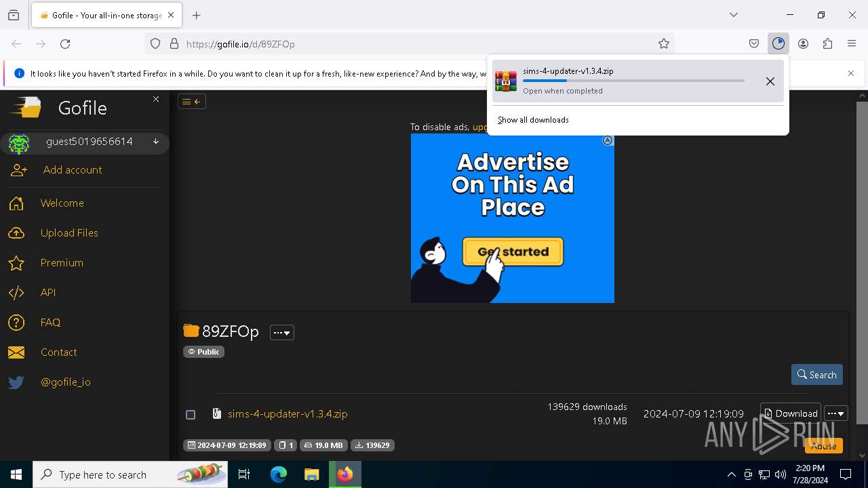Open the AdChoices icon on the ad
This screenshot has width=868, height=488.
[x=608, y=140]
